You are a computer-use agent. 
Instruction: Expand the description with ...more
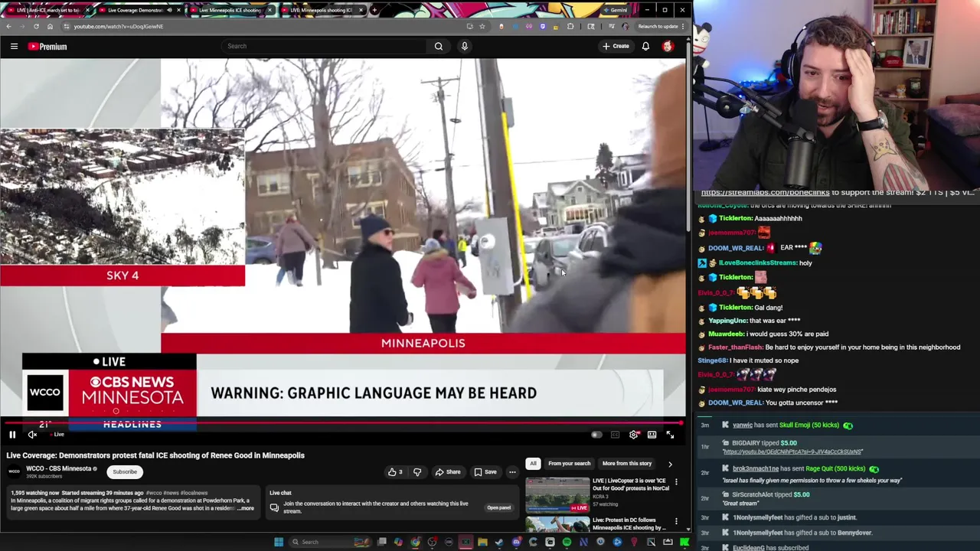[246, 508]
